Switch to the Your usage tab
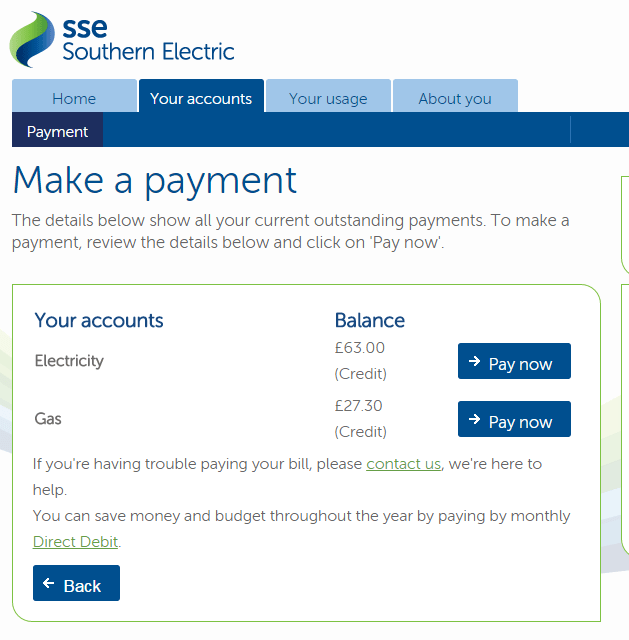Screen dimensions: 629x640 [328, 98]
